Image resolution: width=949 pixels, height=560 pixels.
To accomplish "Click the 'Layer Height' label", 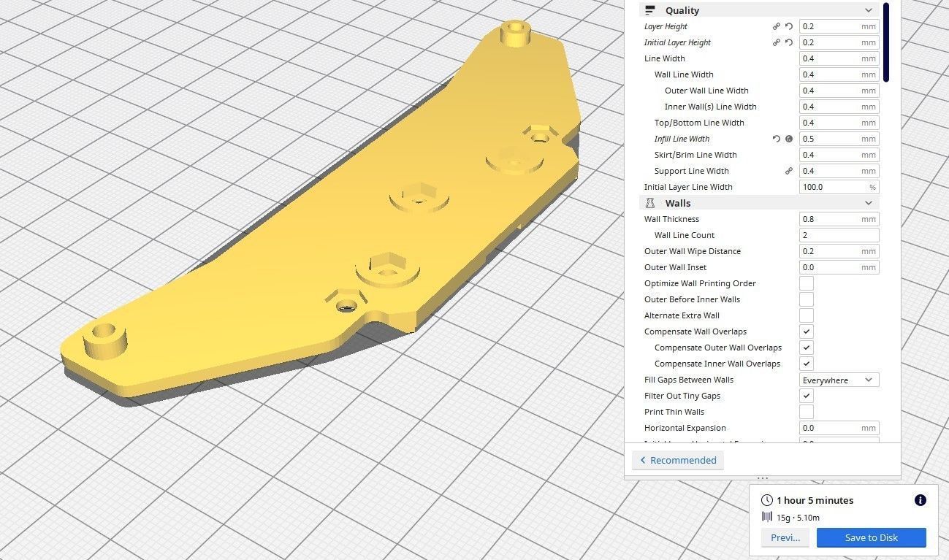I will point(666,26).
